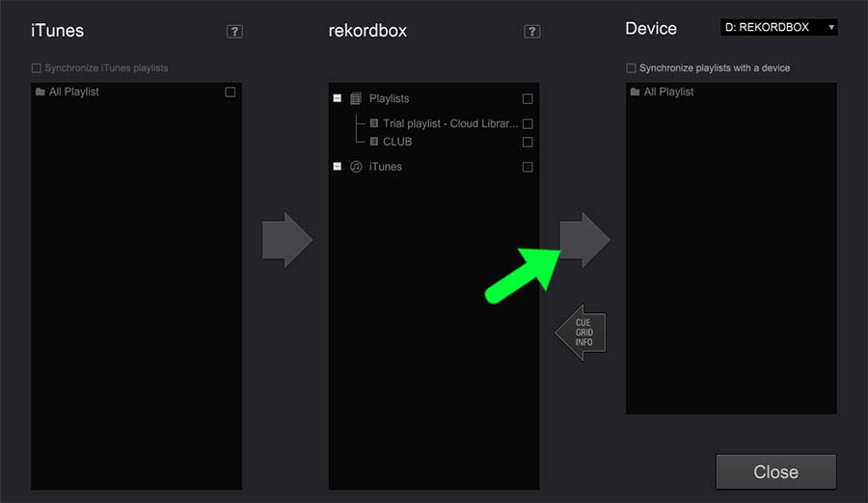The height and width of the screenshot is (503, 868).
Task: Collapse the iTunes tree node in rekordbox panel
Action: [338, 166]
